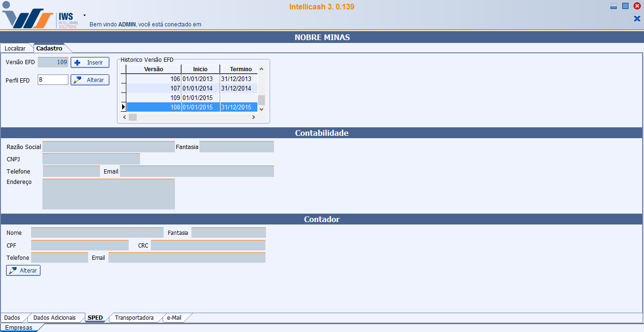
Task: Click the Fantasia field in Contador
Action: point(229,232)
